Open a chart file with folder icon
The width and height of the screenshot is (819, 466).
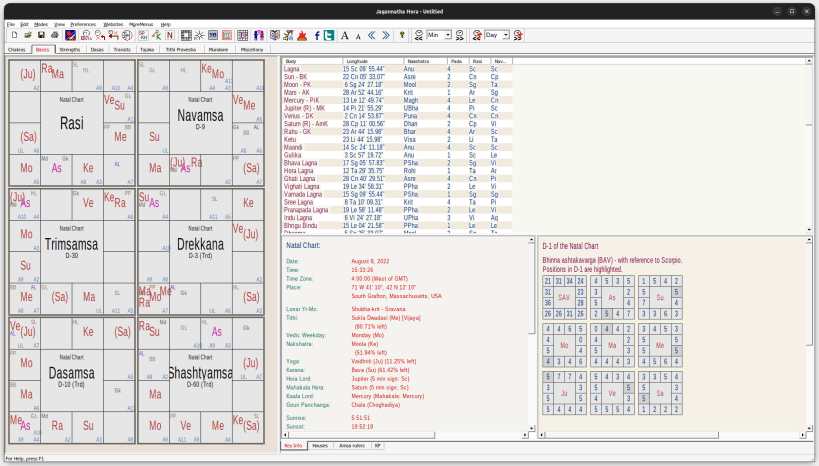28,36
